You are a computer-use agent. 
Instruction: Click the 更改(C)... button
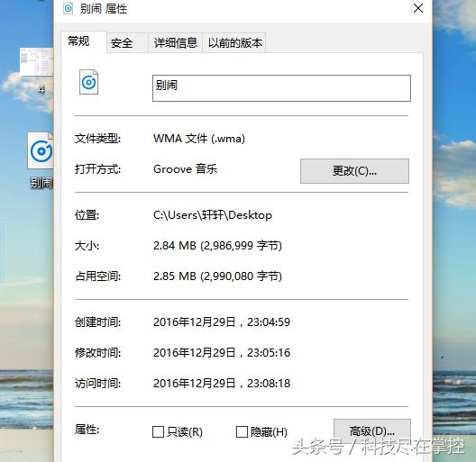354,171
